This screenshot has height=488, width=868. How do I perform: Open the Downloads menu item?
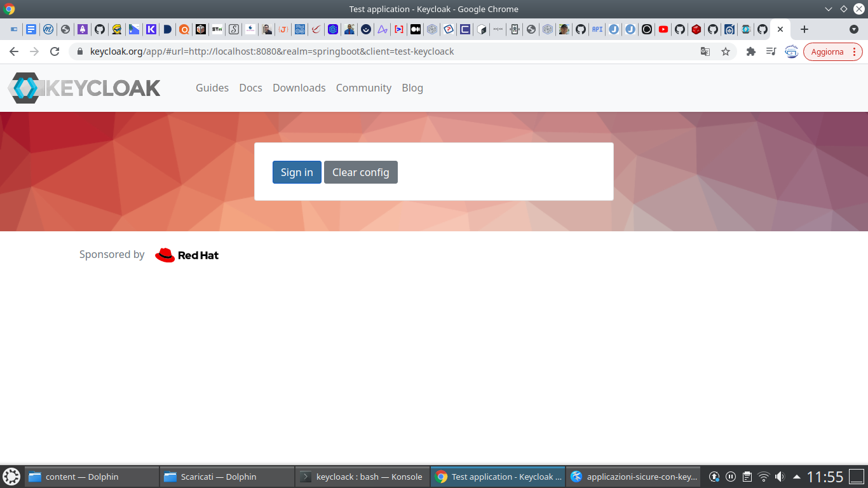[x=299, y=88]
